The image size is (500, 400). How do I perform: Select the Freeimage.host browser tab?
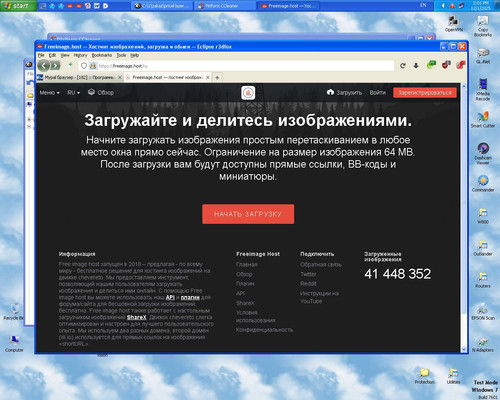click(167, 77)
